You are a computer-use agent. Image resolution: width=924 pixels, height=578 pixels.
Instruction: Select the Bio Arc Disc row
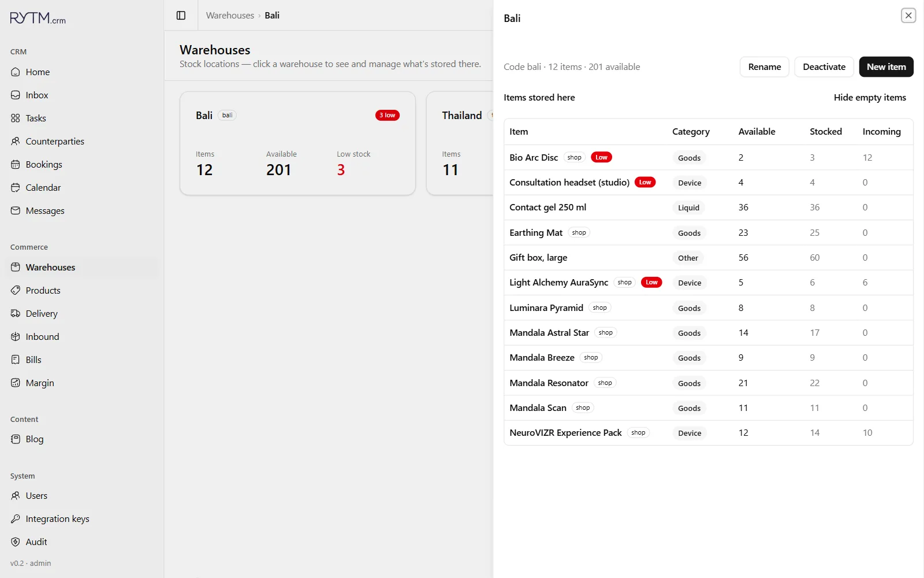pyautogui.click(x=709, y=158)
